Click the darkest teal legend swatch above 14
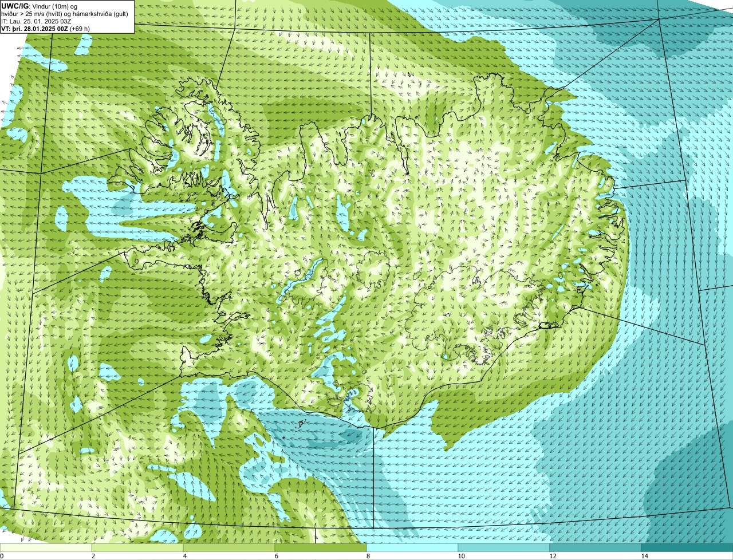 click(687, 547)
